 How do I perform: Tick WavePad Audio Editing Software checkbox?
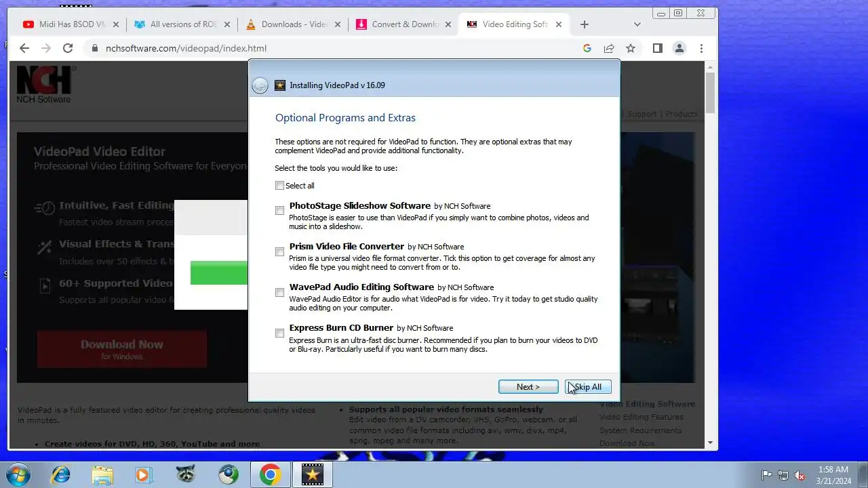279,292
